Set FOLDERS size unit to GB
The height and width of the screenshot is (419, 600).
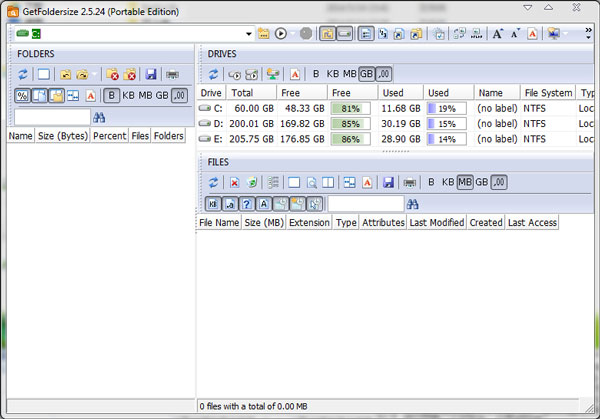(x=162, y=95)
